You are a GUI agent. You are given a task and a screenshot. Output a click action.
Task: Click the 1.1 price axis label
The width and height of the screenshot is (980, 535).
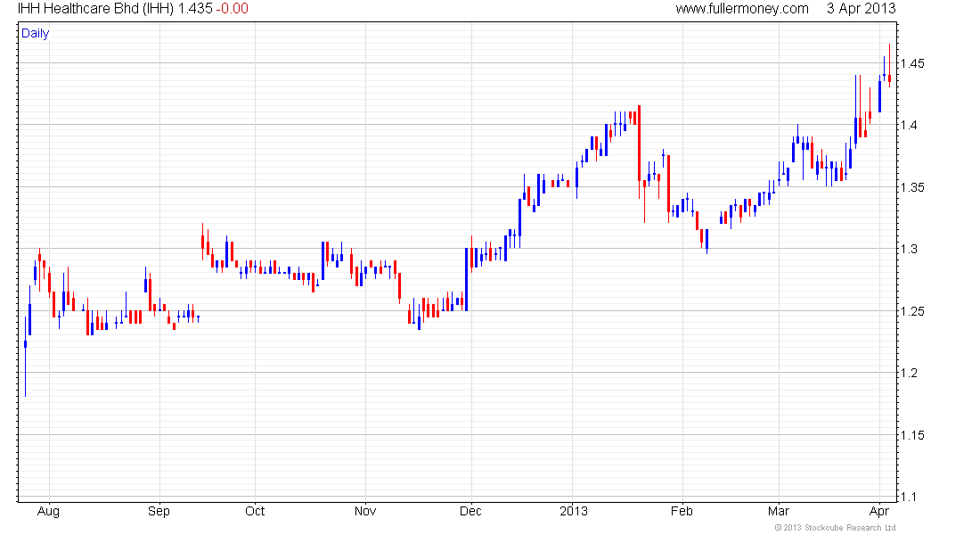tap(909, 497)
